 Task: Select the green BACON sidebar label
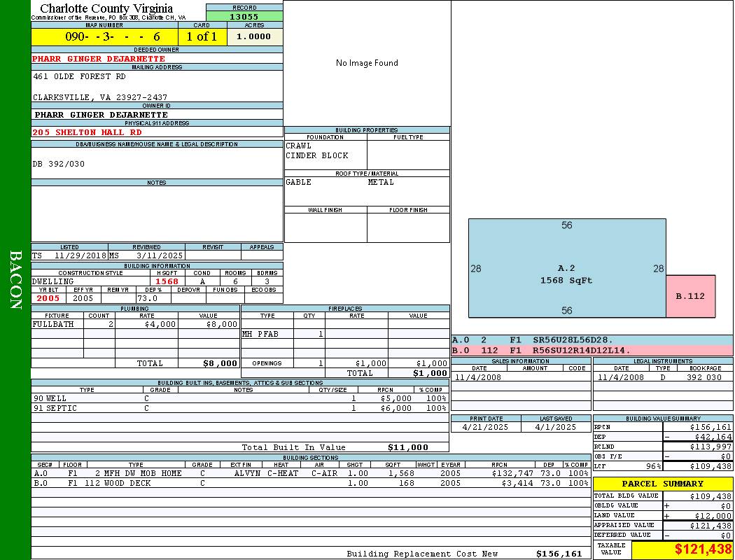[x=15, y=280]
